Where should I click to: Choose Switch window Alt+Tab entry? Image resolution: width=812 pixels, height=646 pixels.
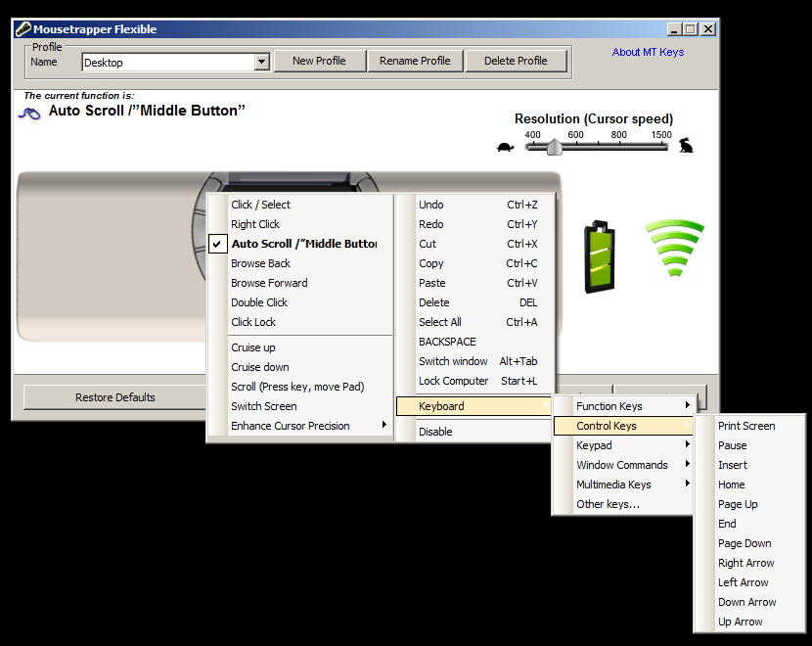pyautogui.click(x=475, y=361)
